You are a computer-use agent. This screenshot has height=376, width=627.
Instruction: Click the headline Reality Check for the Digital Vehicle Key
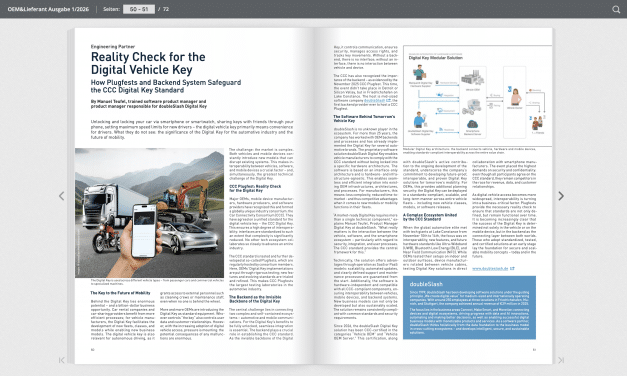click(148, 63)
